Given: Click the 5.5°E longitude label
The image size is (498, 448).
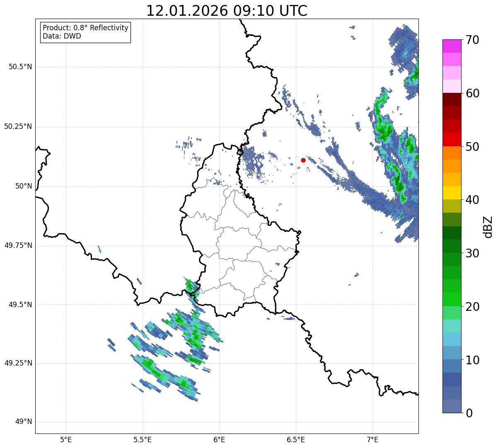Looking at the screenshot, I should pyautogui.click(x=143, y=440).
